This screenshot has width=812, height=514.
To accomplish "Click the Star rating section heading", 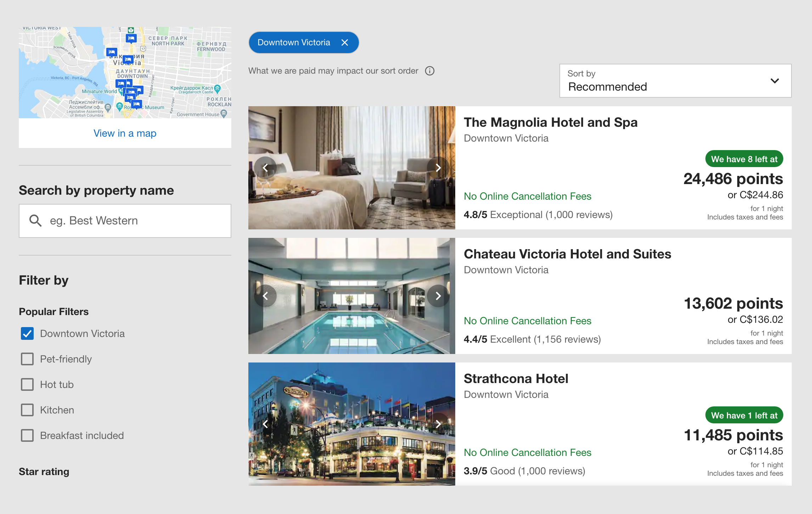I will (44, 472).
